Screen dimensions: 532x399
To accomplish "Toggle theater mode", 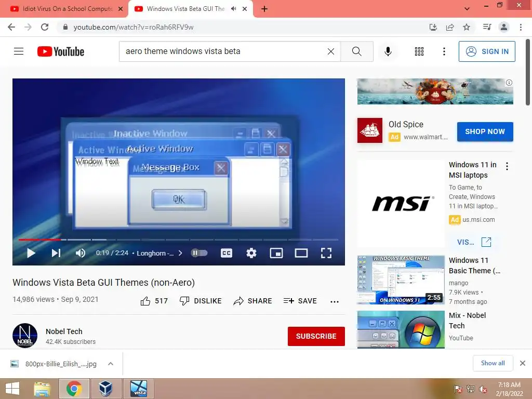I will [x=301, y=253].
